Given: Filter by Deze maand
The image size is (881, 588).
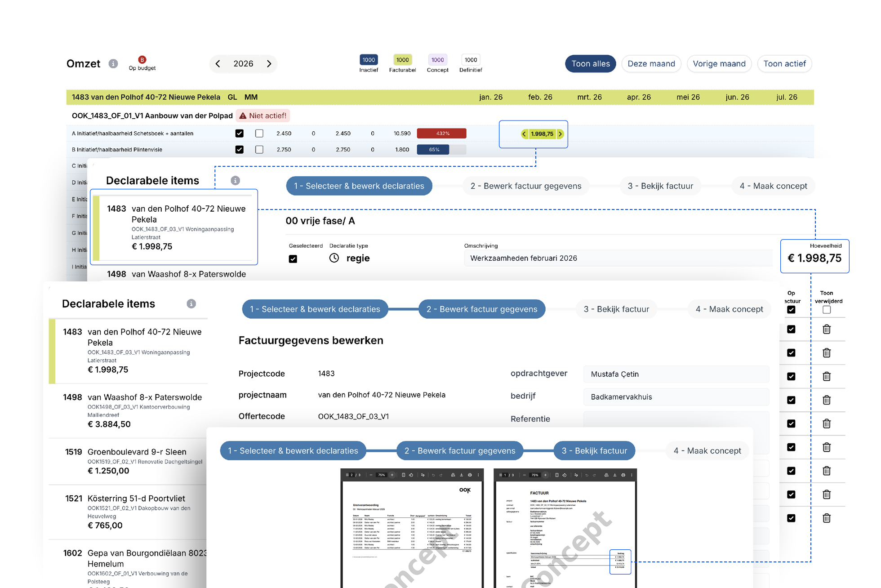Looking at the screenshot, I should click(x=651, y=64).
